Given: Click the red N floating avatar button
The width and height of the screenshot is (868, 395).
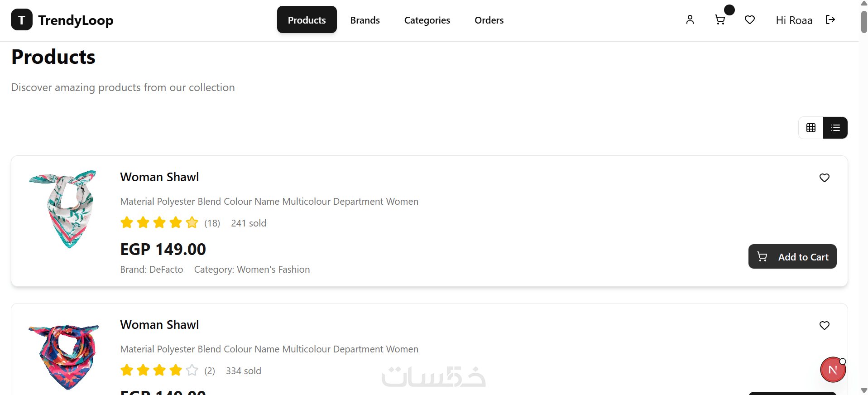Looking at the screenshot, I should coord(833,370).
